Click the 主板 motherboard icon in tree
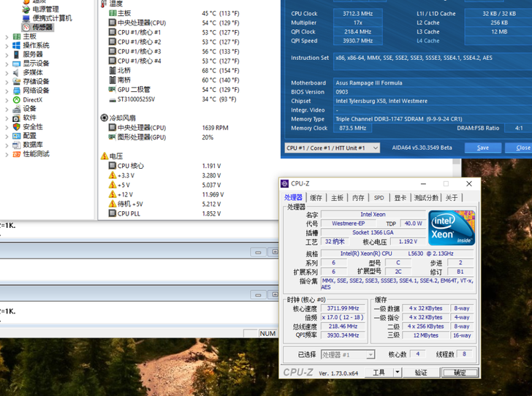This screenshot has width=532, height=396. (16, 37)
